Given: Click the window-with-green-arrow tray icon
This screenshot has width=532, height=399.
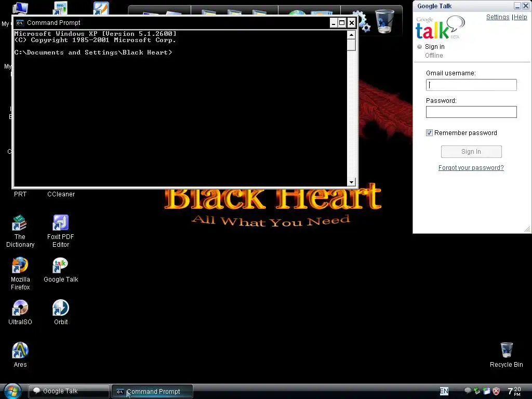Looking at the screenshot, I should tap(486, 391).
